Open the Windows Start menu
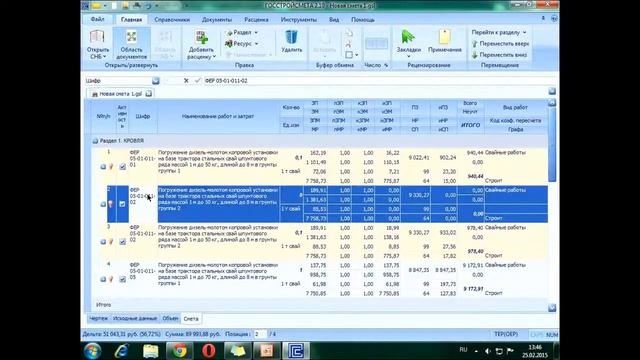 tap(92, 351)
